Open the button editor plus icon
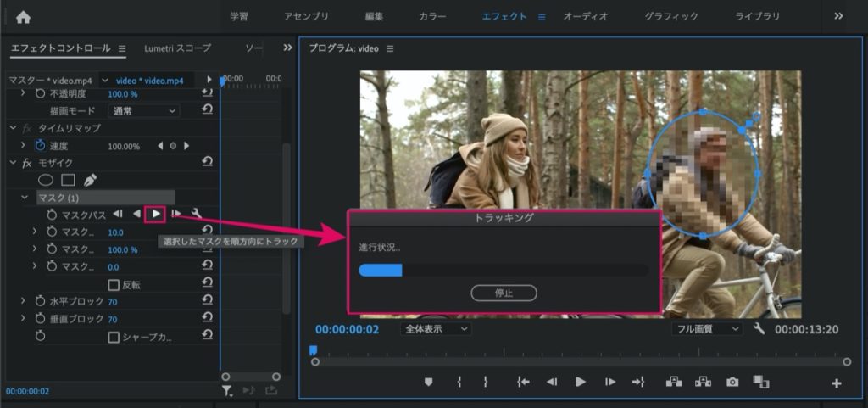The width and height of the screenshot is (868, 408). pyautogui.click(x=837, y=383)
